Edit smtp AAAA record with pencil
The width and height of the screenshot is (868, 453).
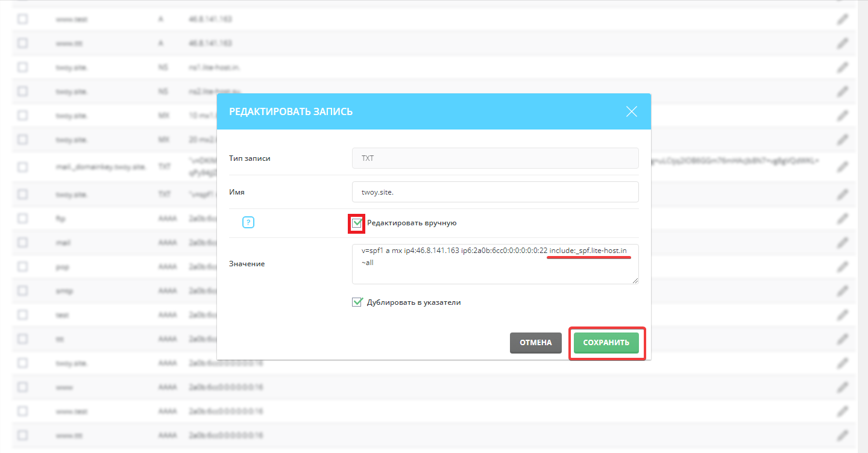point(843,290)
